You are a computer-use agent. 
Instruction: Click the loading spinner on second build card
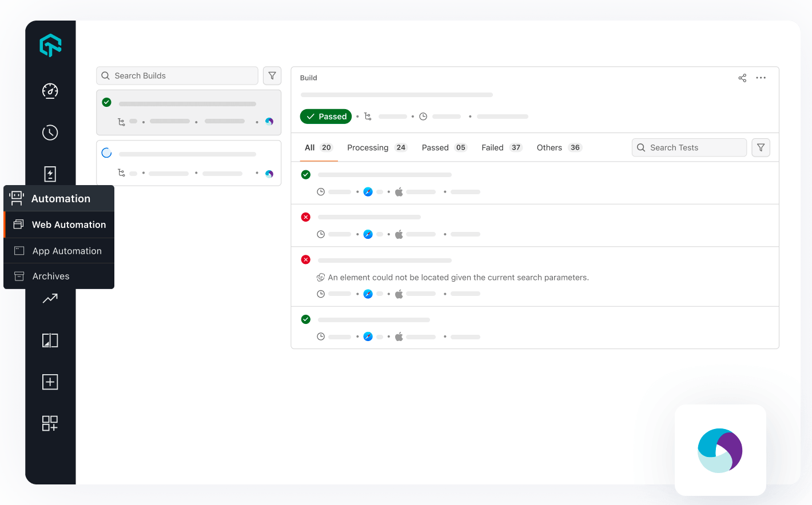(x=106, y=153)
